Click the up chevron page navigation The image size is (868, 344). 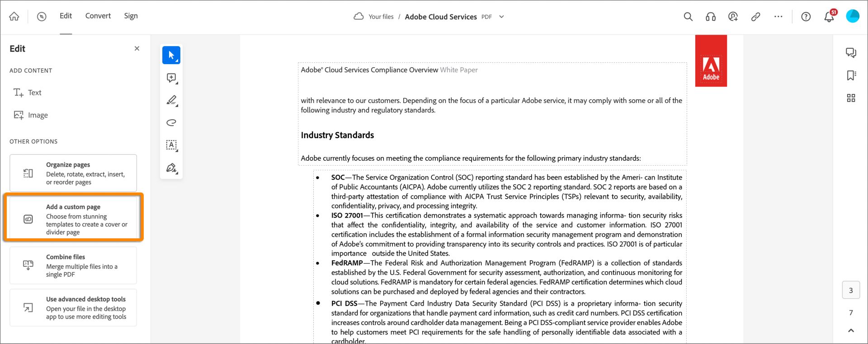851,330
